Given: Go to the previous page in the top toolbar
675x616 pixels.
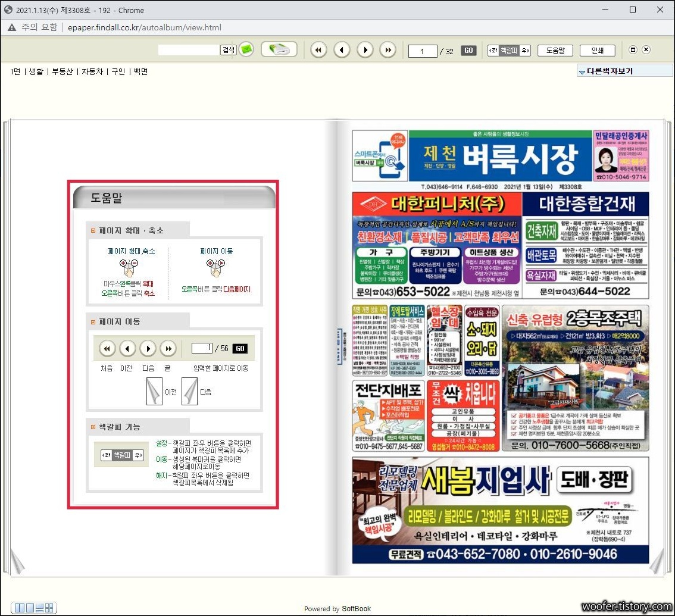Looking at the screenshot, I should [x=342, y=50].
